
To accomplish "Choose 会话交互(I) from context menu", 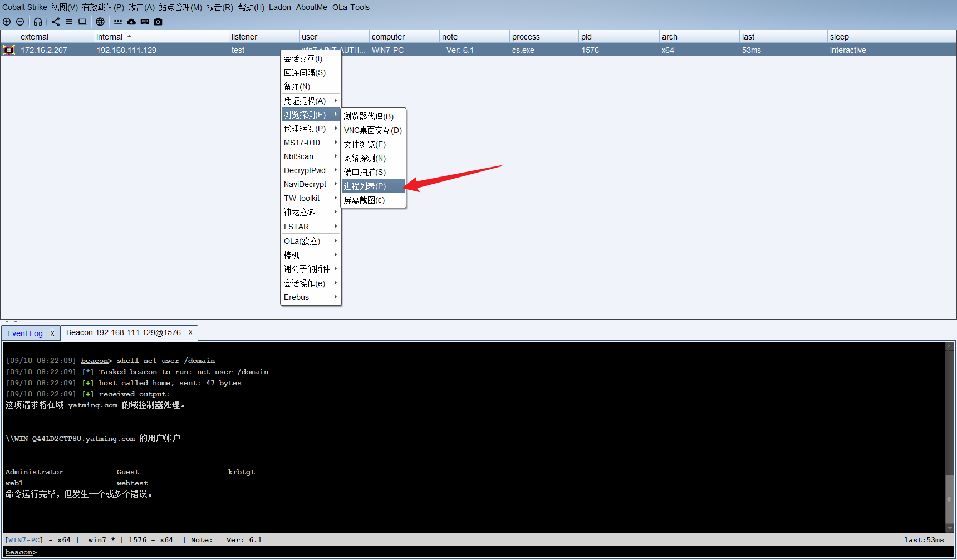I will [311, 58].
